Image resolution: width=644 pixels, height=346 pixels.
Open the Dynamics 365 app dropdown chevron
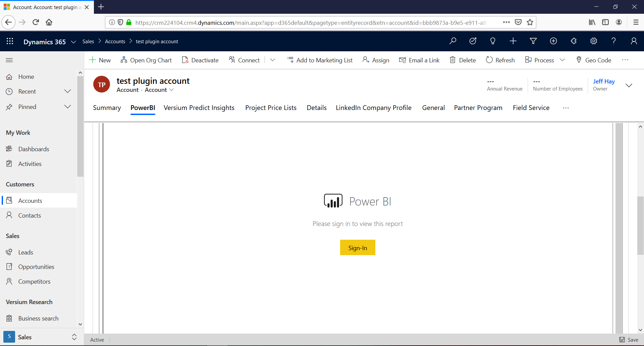pos(73,42)
